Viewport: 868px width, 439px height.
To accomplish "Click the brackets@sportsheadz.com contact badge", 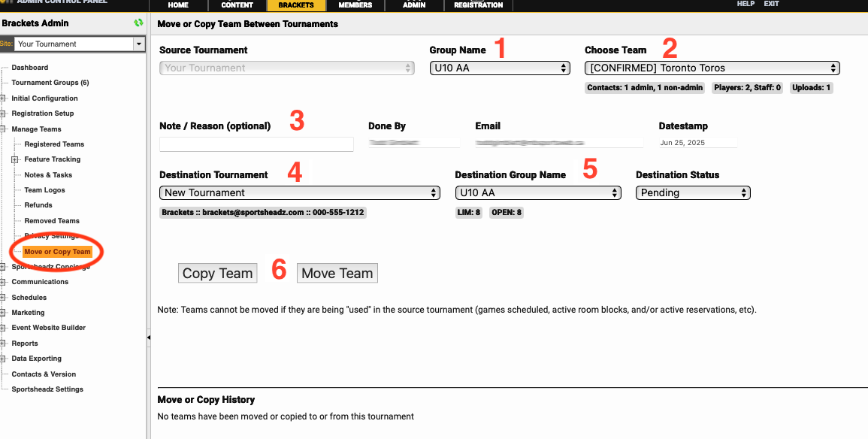I will (263, 212).
